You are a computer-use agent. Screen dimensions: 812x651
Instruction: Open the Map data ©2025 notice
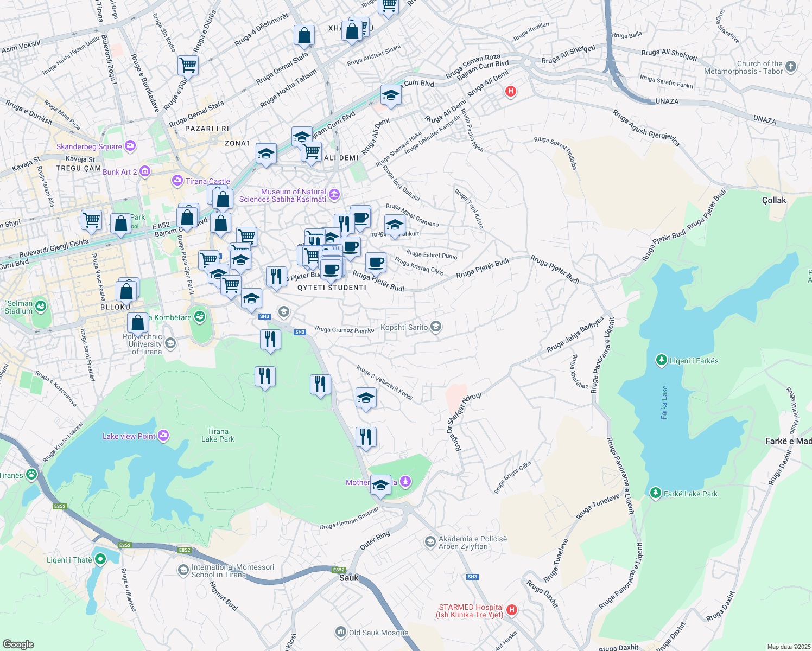click(788, 647)
